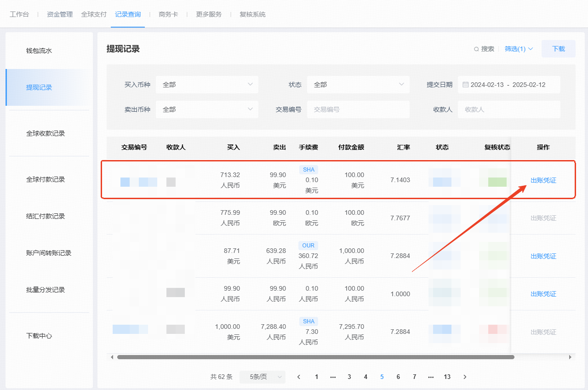
Task: Open 钱包流水 in the sidebar
Action: (39, 51)
